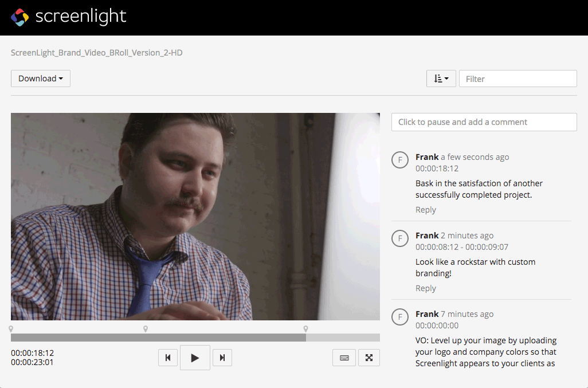Click the total duration 00:00:23:01 text

pos(32,362)
